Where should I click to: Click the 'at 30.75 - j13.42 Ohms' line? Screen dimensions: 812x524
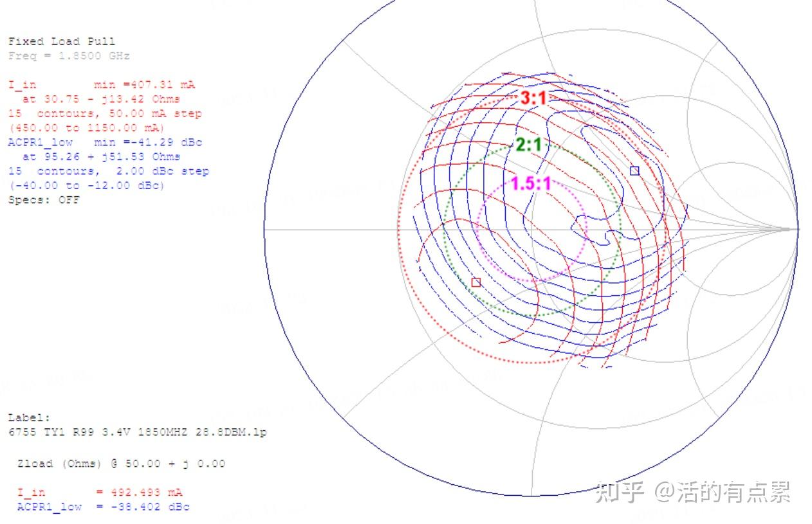[x=101, y=99]
